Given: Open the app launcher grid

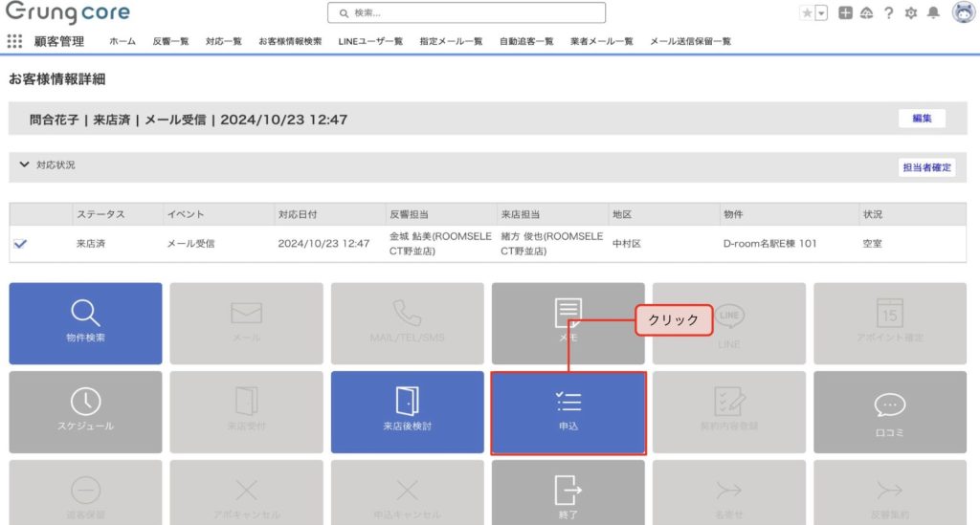Looking at the screenshot, I should tap(14, 41).
